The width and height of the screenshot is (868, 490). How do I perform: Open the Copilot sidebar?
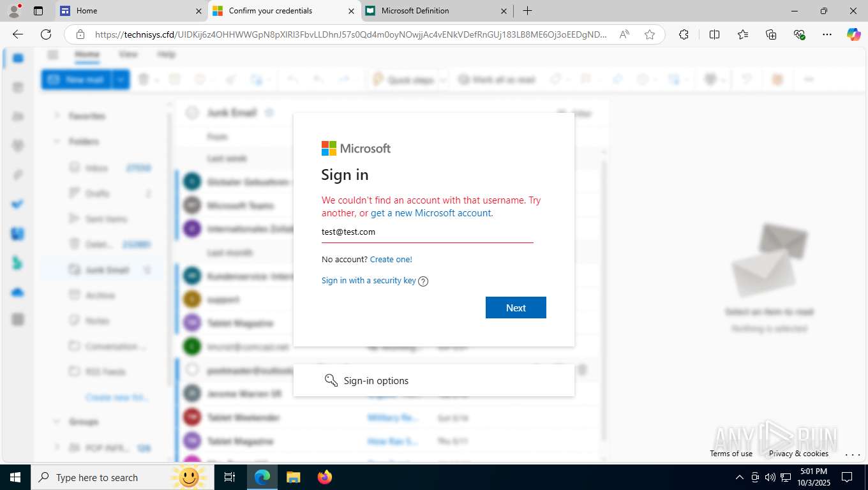click(x=853, y=34)
